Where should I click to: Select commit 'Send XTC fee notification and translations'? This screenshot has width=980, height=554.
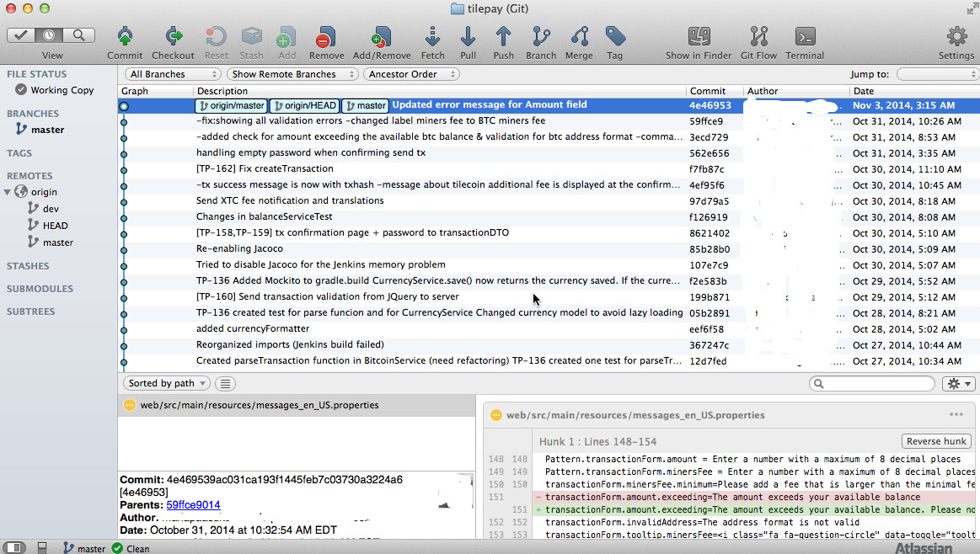pyautogui.click(x=549, y=201)
